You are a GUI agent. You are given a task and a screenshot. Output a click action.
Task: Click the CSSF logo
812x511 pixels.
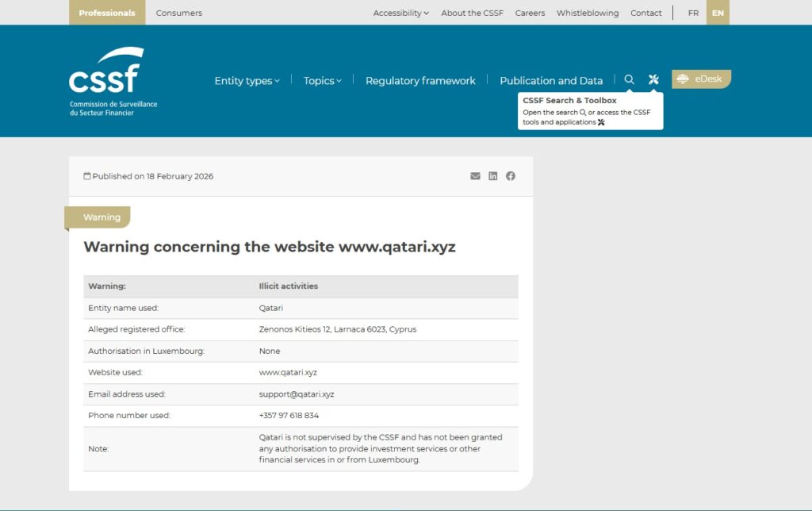[113, 82]
